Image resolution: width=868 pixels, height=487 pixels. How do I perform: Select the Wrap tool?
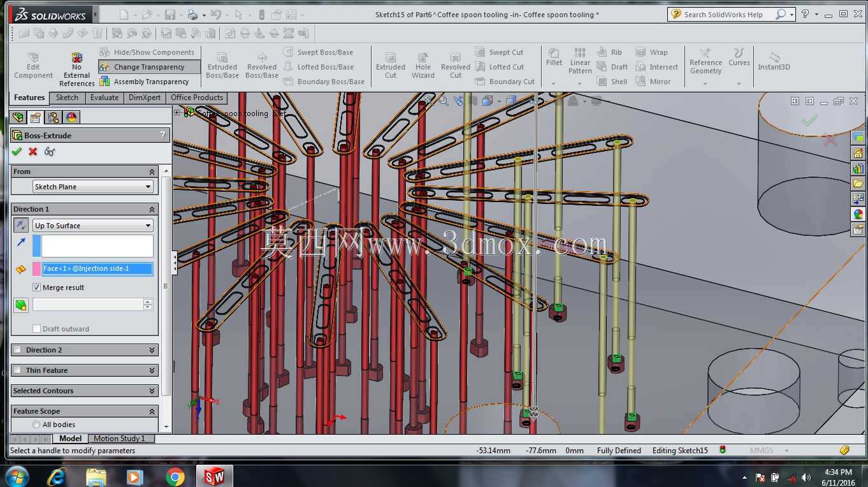pos(652,52)
